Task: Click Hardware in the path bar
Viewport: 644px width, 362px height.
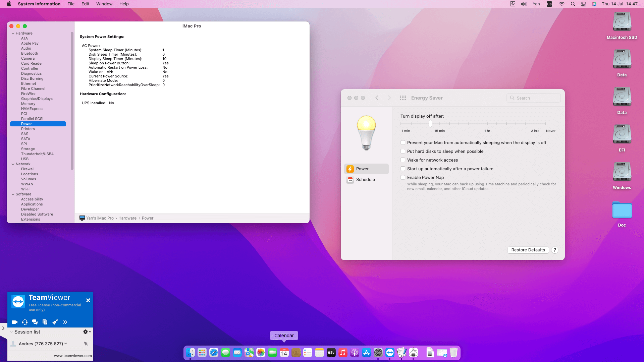Action: click(127, 218)
